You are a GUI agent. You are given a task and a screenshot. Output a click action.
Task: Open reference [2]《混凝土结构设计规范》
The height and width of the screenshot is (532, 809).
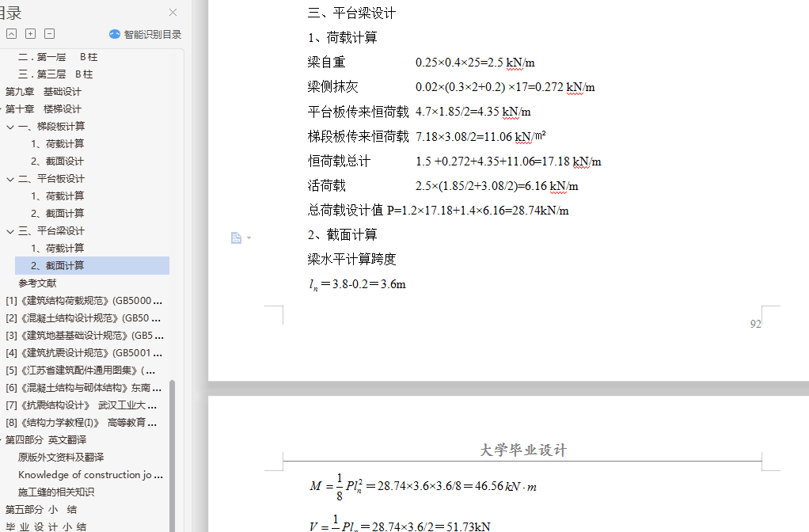point(84,318)
